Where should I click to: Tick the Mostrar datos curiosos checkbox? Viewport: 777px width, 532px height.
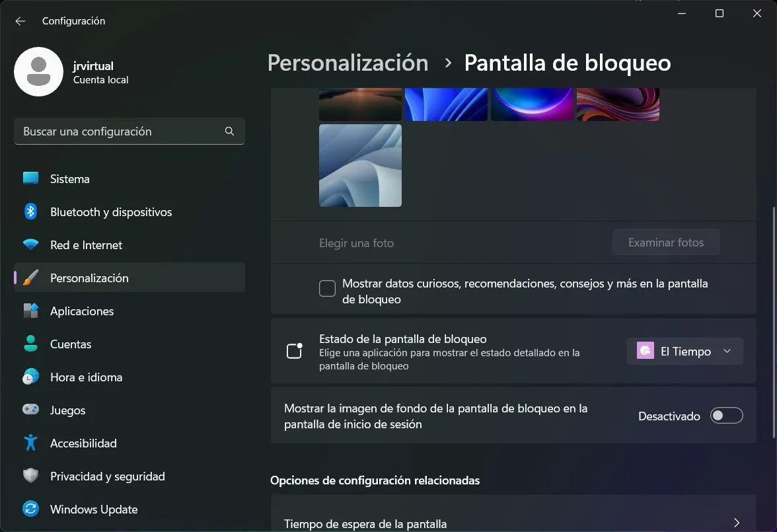click(327, 288)
